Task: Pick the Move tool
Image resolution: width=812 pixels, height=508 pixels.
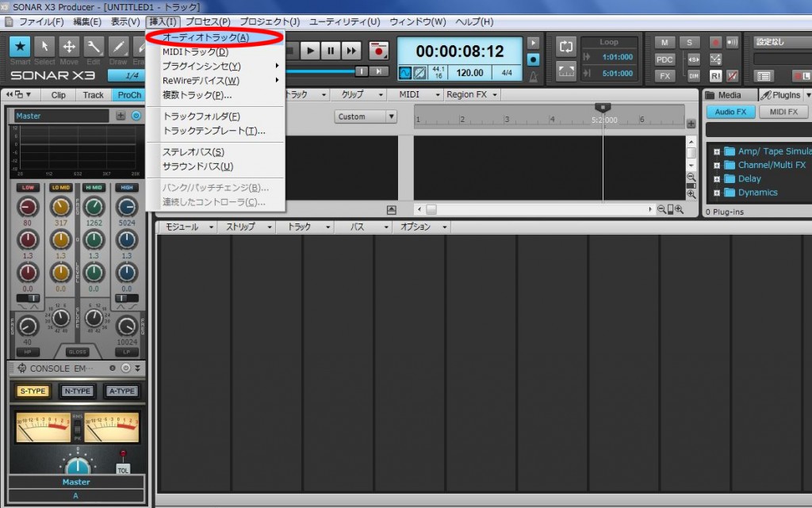Action: (x=69, y=47)
